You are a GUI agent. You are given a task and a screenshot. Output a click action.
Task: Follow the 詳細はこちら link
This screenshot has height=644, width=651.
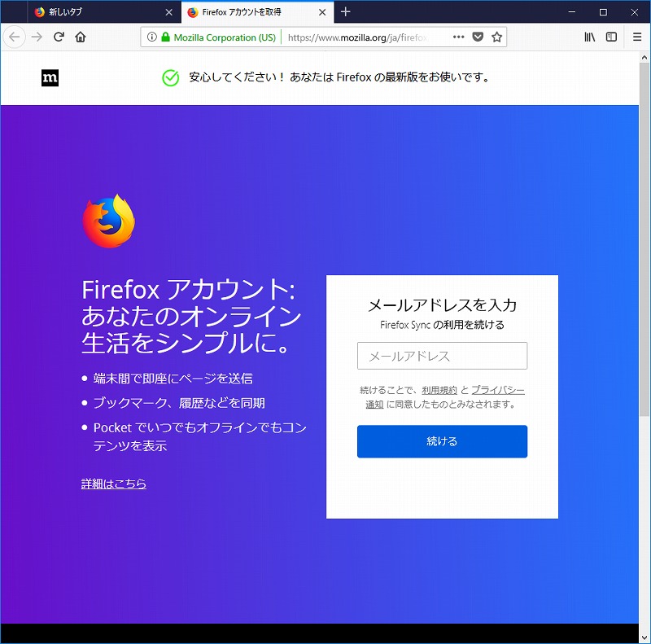click(114, 484)
